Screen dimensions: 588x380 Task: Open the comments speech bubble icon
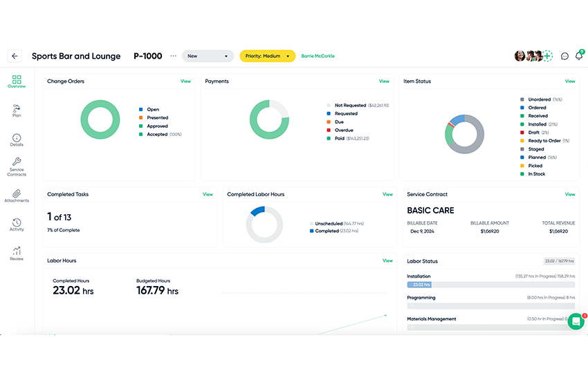564,56
